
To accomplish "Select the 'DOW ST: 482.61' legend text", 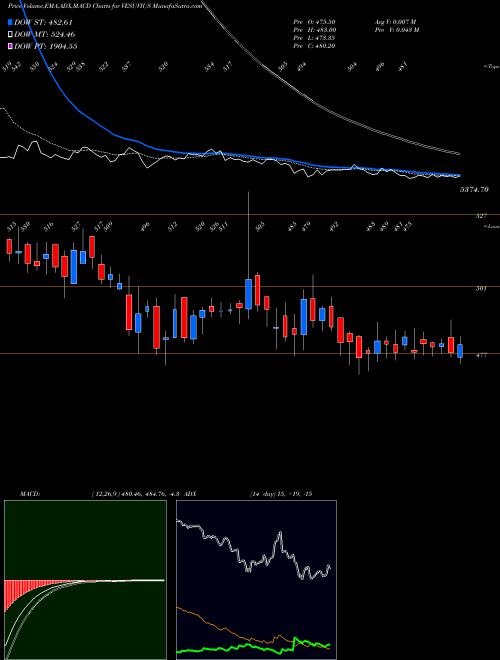I will [x=44, y=22].
